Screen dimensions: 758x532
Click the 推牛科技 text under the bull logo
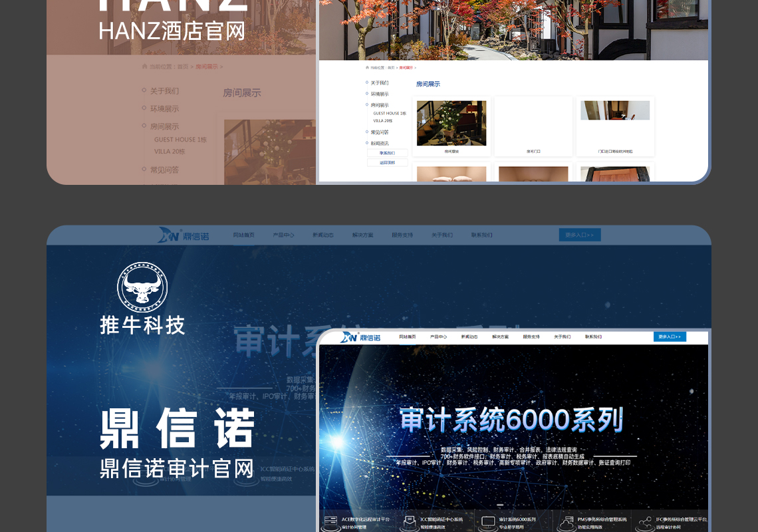[142, 325]
